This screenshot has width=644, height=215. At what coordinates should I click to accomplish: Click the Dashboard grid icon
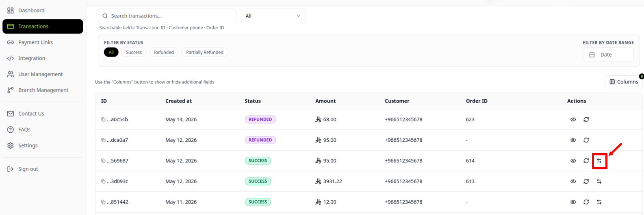point(11,10)
